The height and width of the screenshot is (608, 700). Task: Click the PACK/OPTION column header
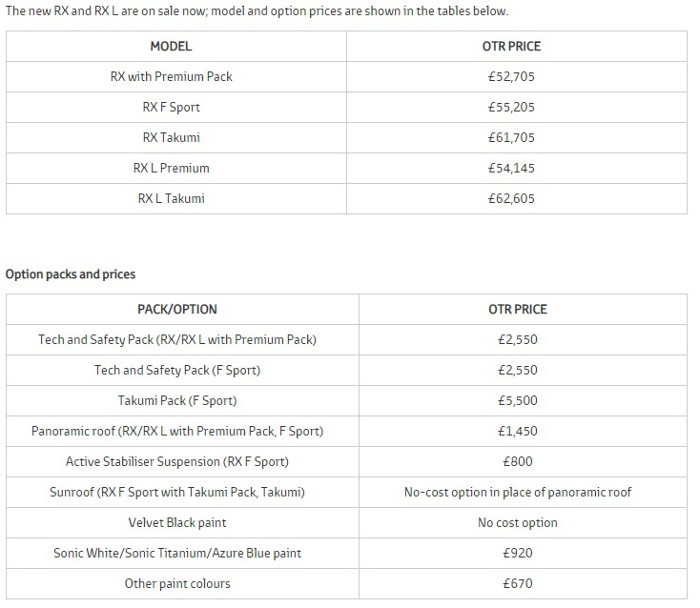tap(176, 309)
